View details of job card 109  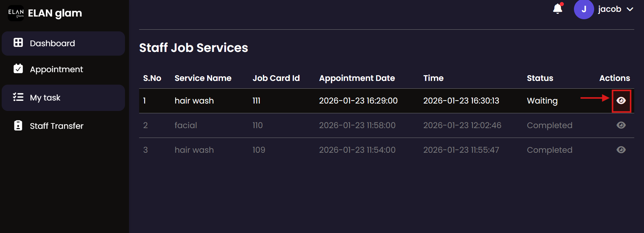pyautogui.click(x=621, y=150)
